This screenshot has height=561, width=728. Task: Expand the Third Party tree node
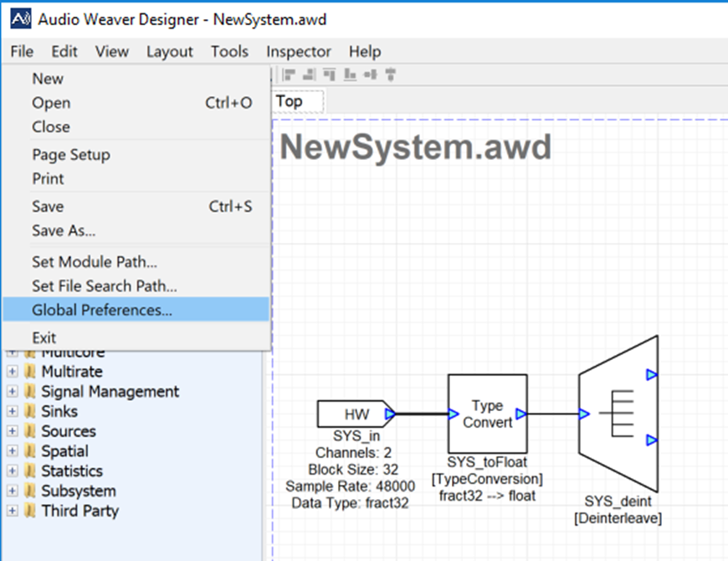tap(12, 511)
